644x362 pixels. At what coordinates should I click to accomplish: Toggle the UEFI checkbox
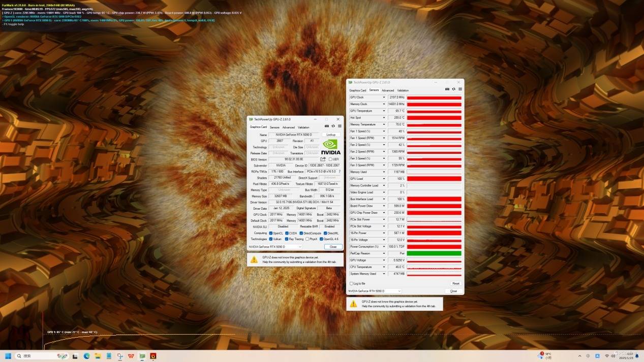(330, 159)
